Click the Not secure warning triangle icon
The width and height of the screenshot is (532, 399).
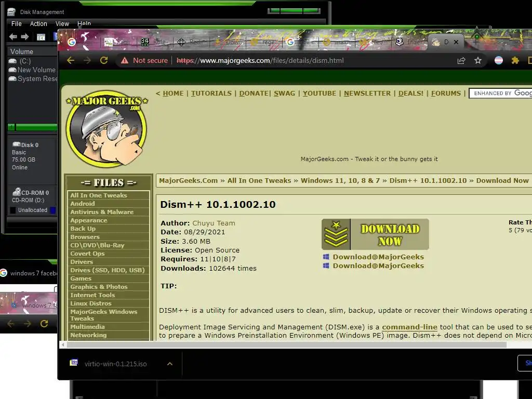coord(125,60)
